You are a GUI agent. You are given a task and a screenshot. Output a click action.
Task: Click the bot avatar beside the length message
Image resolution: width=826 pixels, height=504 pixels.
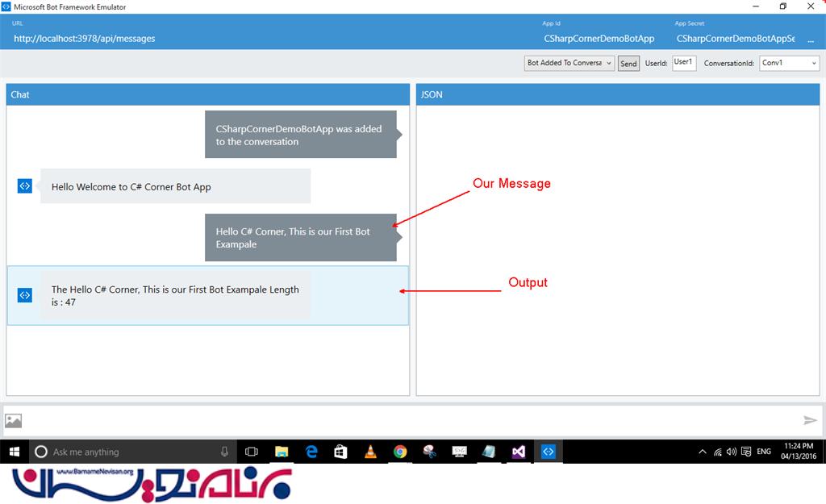(25, 295)
